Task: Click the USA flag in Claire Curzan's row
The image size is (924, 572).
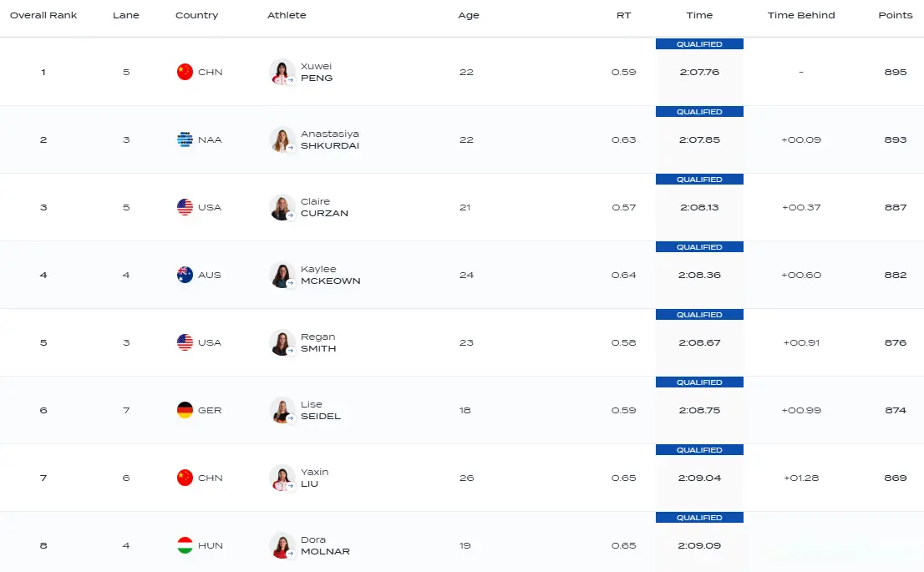Action: point(185,207)
